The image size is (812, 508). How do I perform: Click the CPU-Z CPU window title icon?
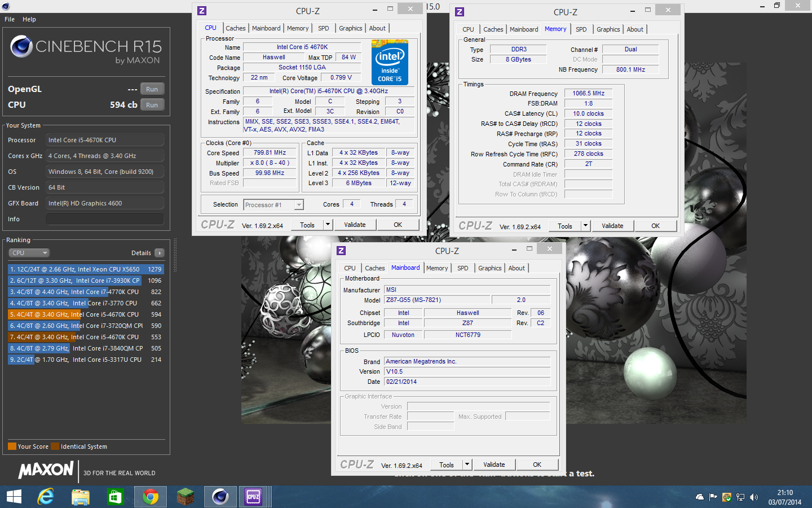click(202, 11)
